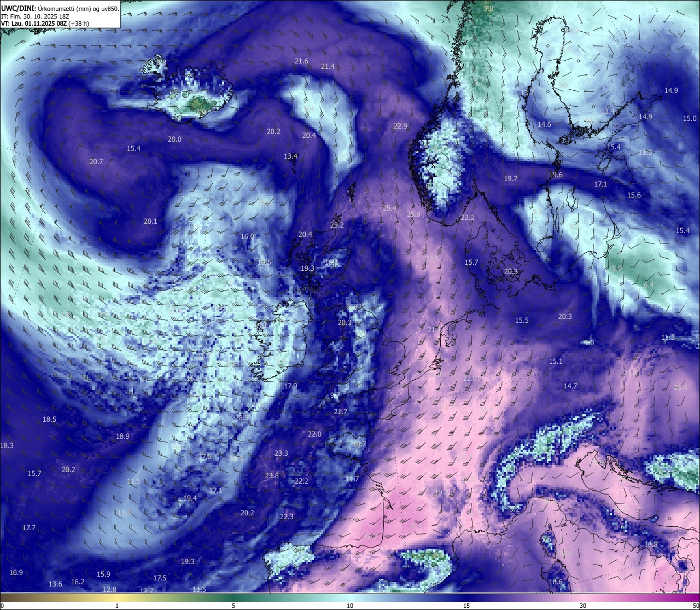
Task: Click the 14.6 value label on the map
Action: click(x=544, y=125)
